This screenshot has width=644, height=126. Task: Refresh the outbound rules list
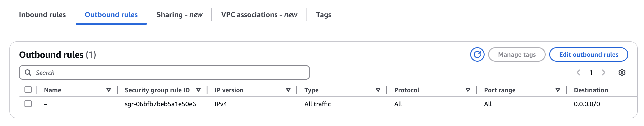click(477, 54)
